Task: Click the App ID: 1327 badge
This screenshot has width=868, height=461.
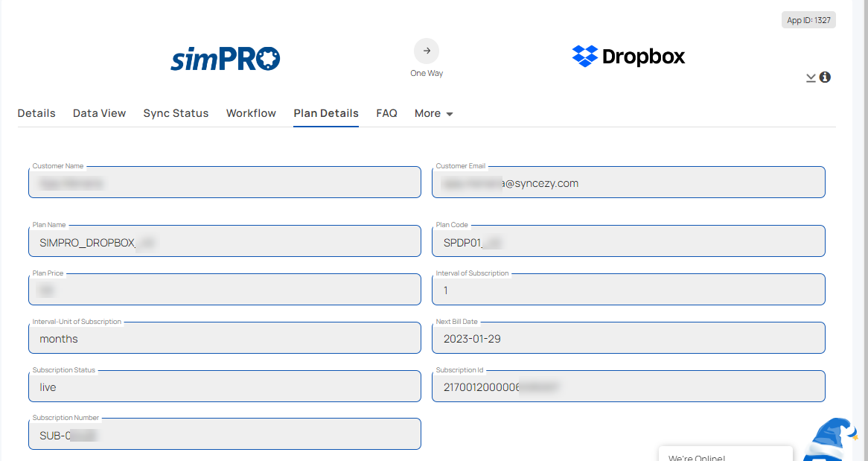Action: pos(808,20)
